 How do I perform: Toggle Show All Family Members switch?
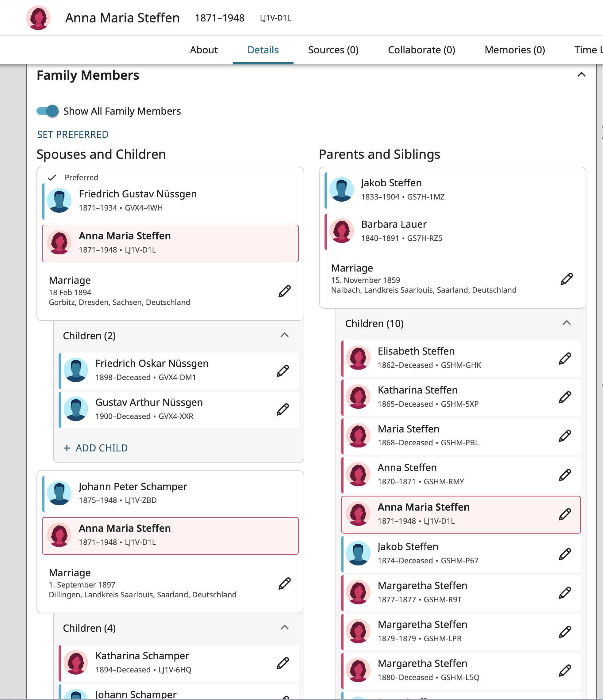coord(48,111)
